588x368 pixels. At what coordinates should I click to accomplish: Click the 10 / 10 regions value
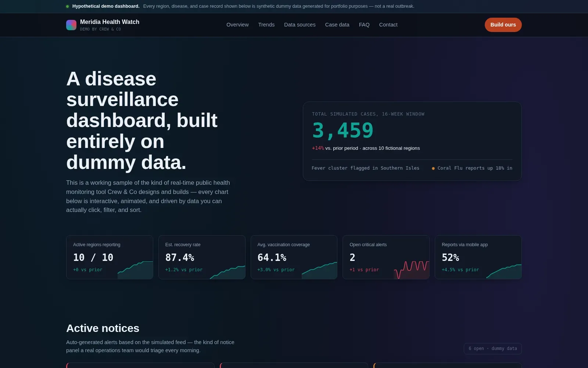pyautogui.click(x=93, y=258)
